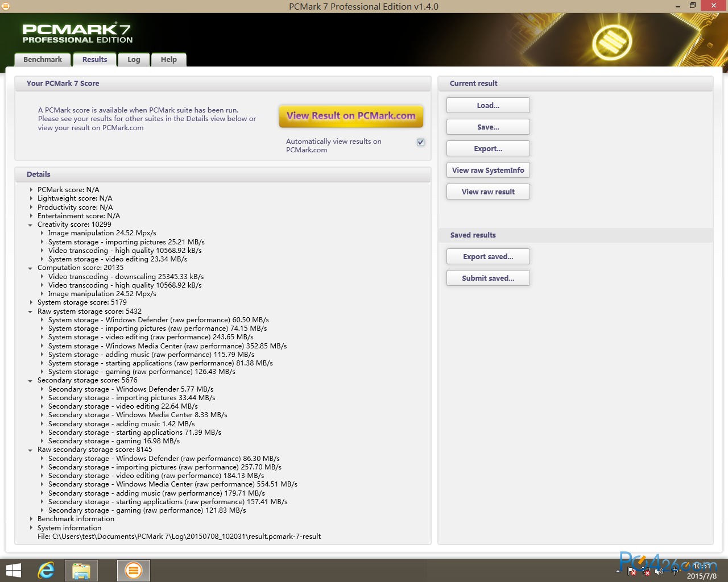Open the Help tab
Image resolution: width=728 pixels, height=582 pixels.
point(168,60)
